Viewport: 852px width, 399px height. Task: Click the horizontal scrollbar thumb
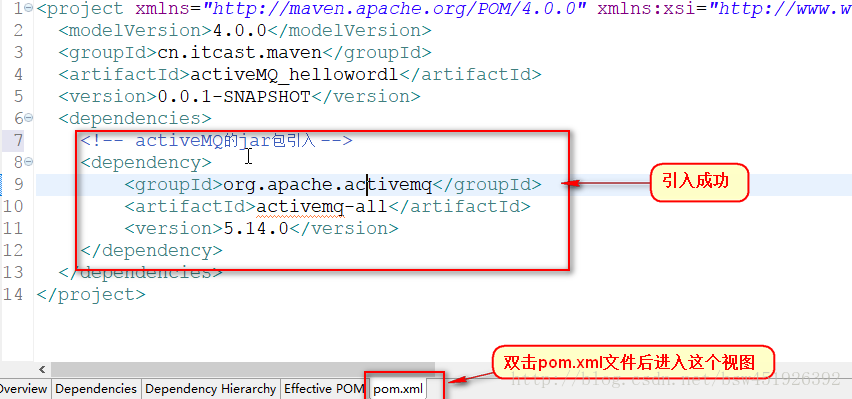242,369
